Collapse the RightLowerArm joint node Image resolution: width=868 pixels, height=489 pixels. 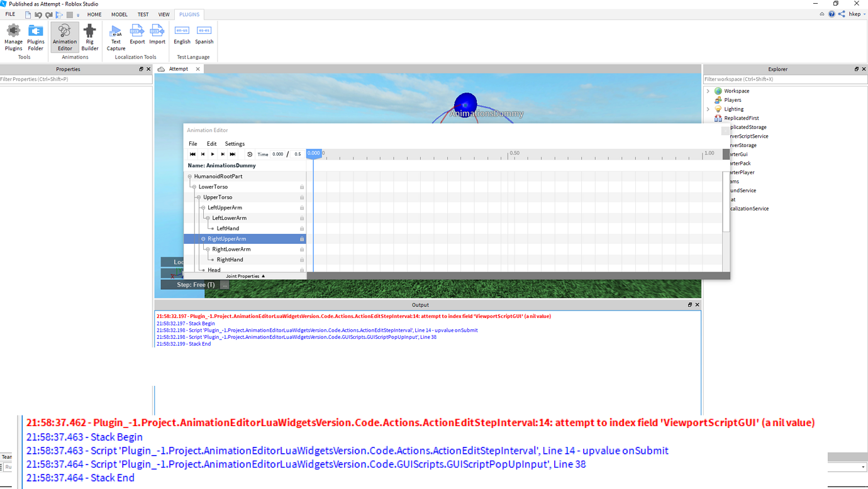(x=208, y=250)
